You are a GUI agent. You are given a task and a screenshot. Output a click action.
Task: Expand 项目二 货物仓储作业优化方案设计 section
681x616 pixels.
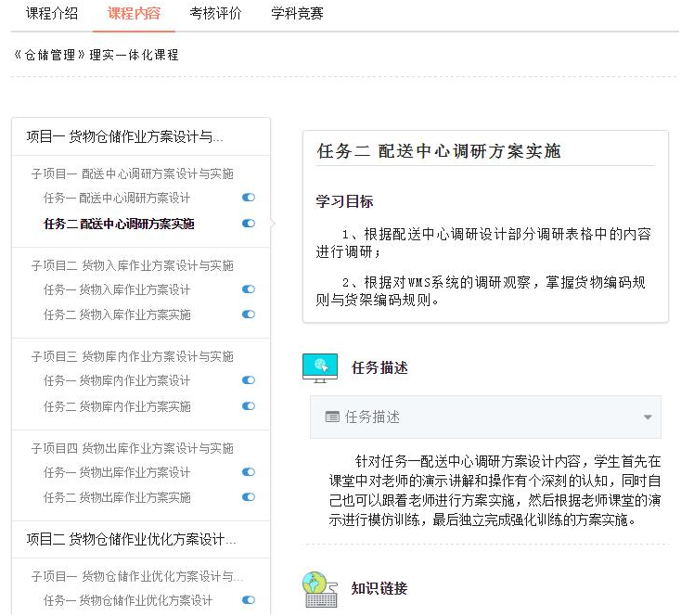pos(131,539)
